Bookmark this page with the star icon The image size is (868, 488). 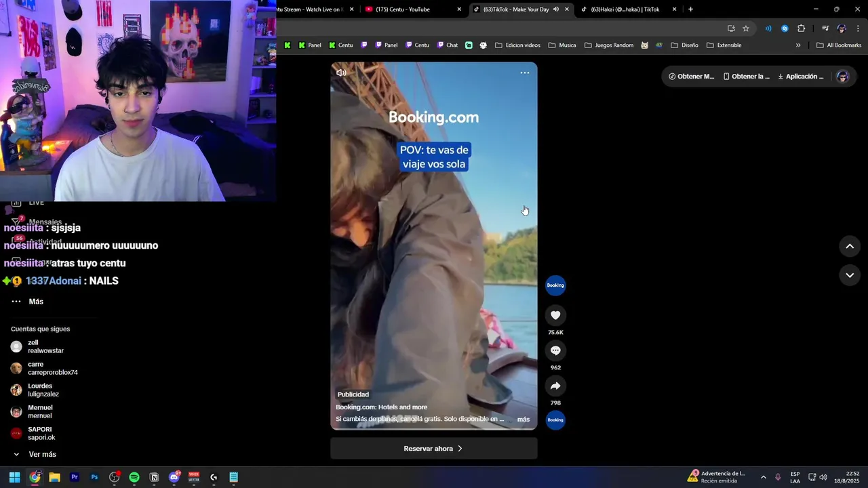coord(746,28)
